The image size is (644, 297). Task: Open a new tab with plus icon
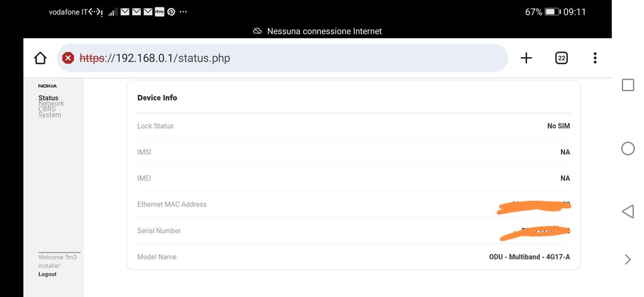[x=526, y=58]
